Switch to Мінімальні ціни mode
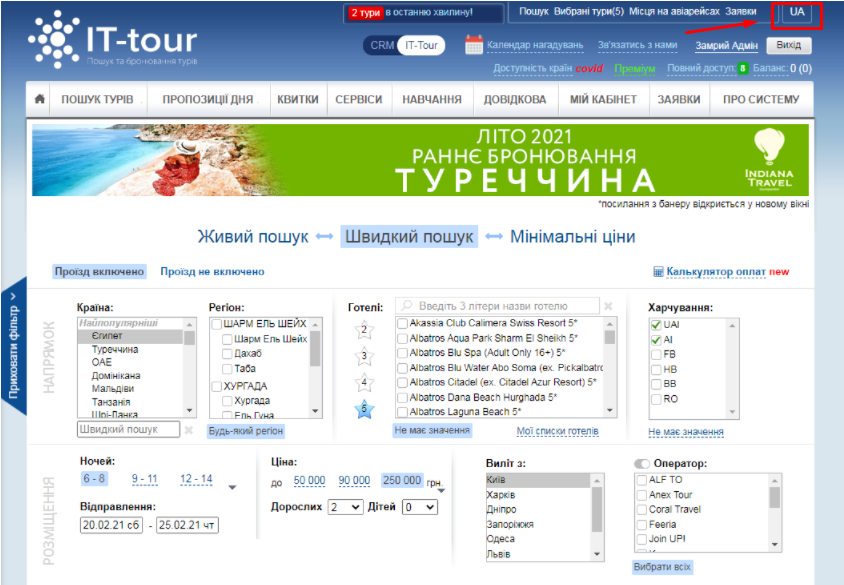Image resolution: width=844 pixels, height=585 pixels. tap(573, 237)
